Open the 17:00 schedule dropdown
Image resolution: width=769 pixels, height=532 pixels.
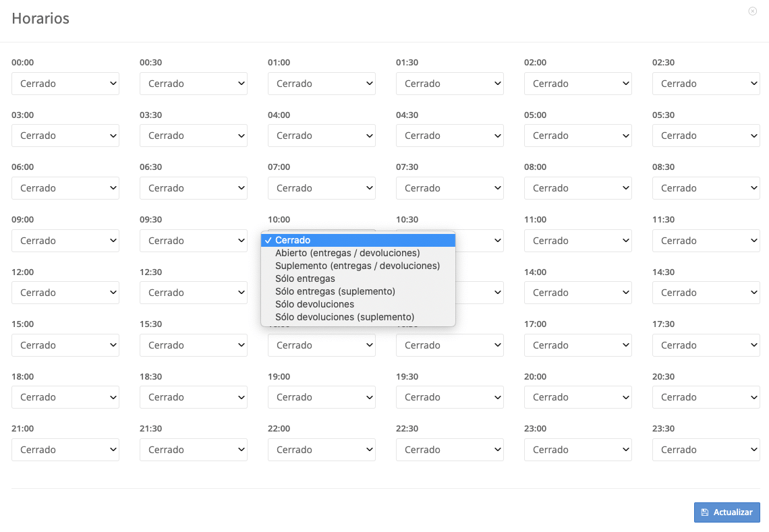point(577,345)
